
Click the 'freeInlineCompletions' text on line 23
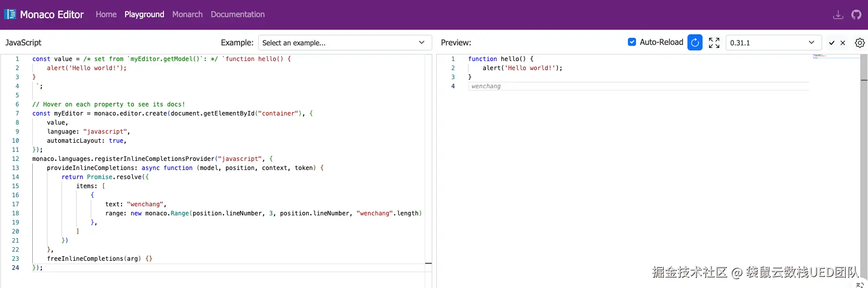pos(85,259)
